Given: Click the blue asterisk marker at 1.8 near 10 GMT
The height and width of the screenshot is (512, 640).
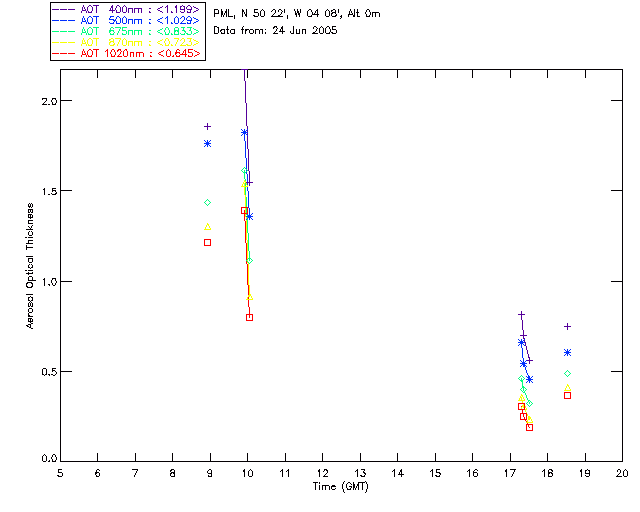Looking at the screenshot, I should (x=244, y=133).
